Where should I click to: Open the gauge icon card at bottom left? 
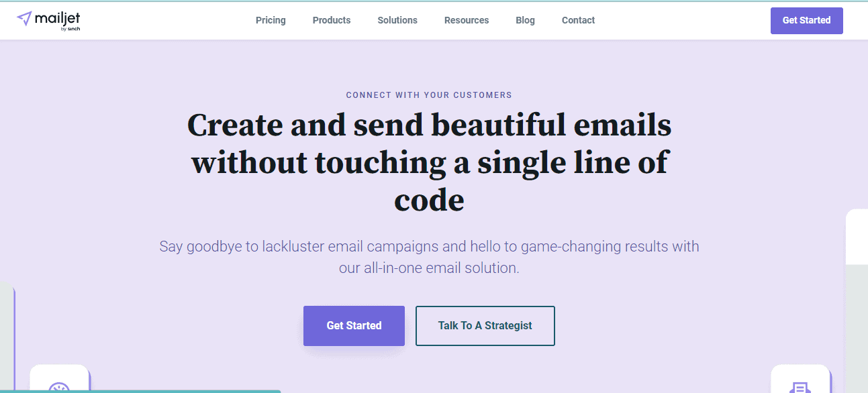(59, 379)
